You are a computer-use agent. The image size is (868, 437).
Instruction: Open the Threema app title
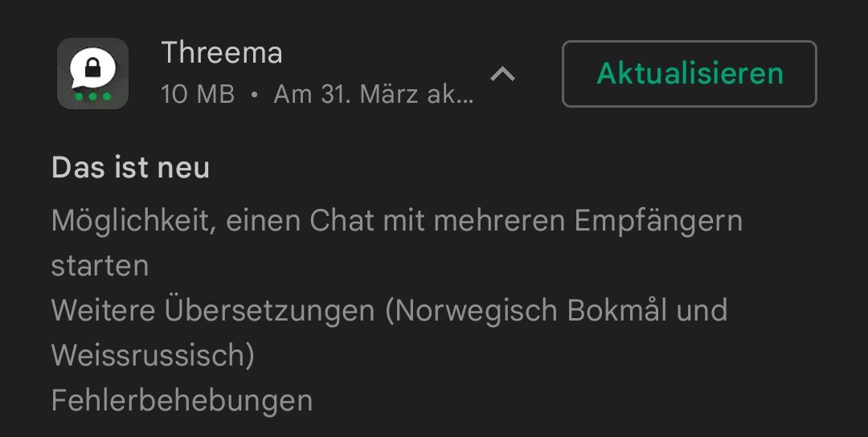click(222, 53)
